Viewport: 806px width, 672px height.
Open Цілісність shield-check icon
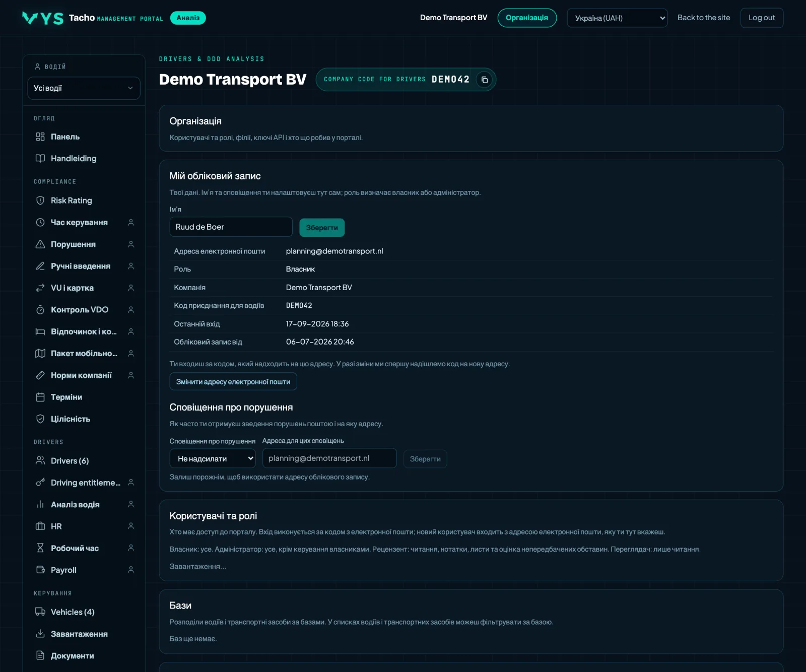click(x=40, y=419)
